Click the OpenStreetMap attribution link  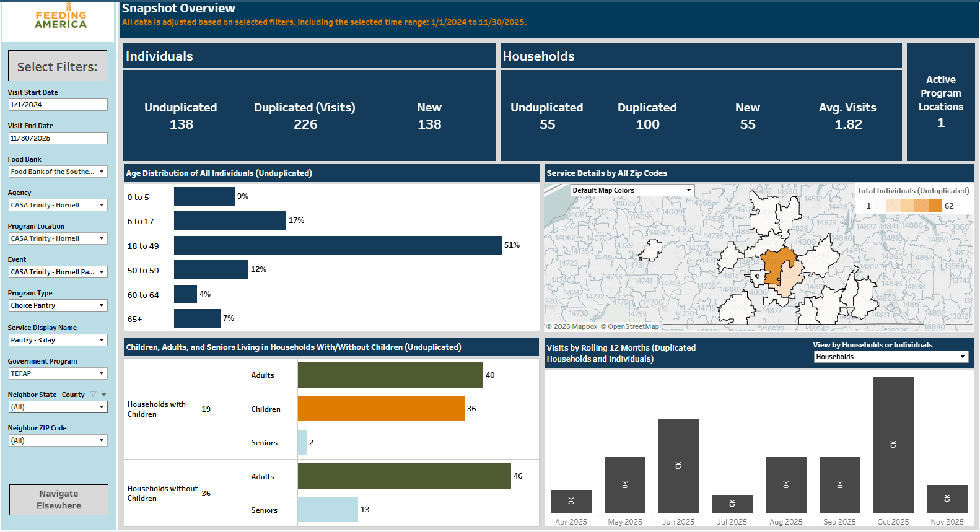coord(633,326)
